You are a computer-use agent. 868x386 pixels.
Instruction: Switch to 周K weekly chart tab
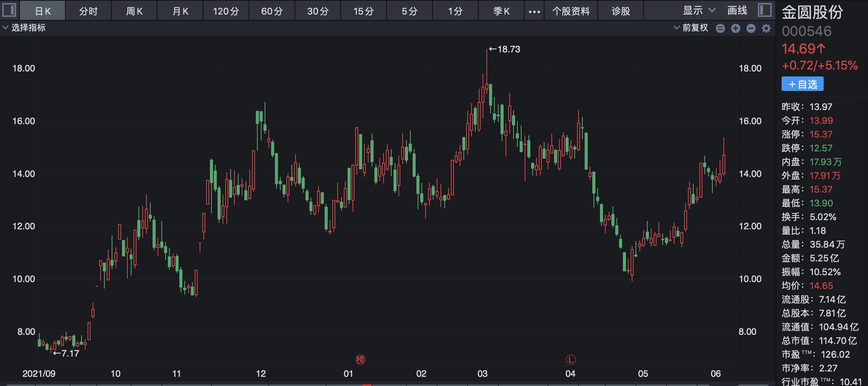134,11
